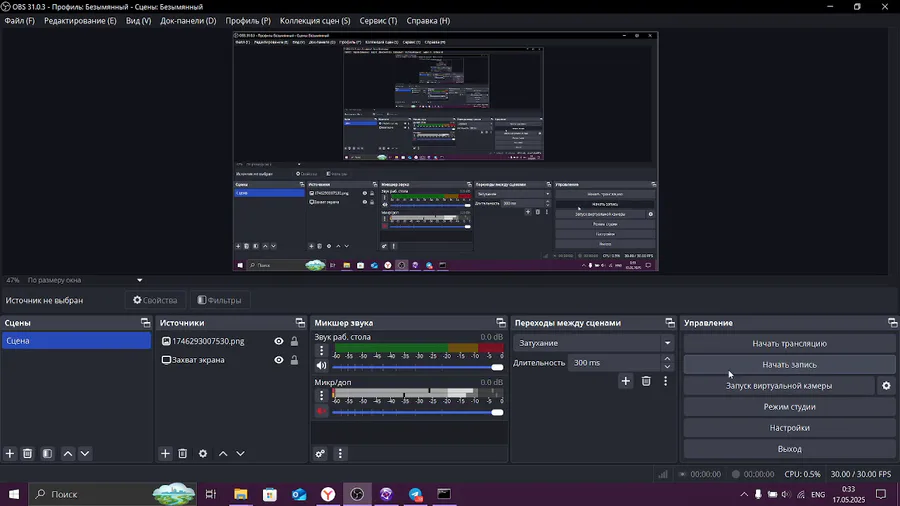Pop out the Микшер звука dock panel

[x=501, y=323]
